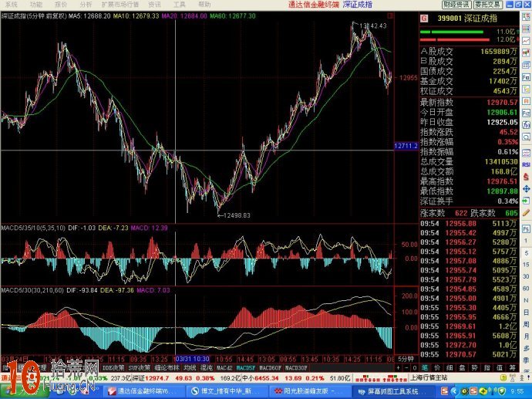Click the blue four-way arrows icon
This screenshot has height=399, width=532.
(527, 189)
